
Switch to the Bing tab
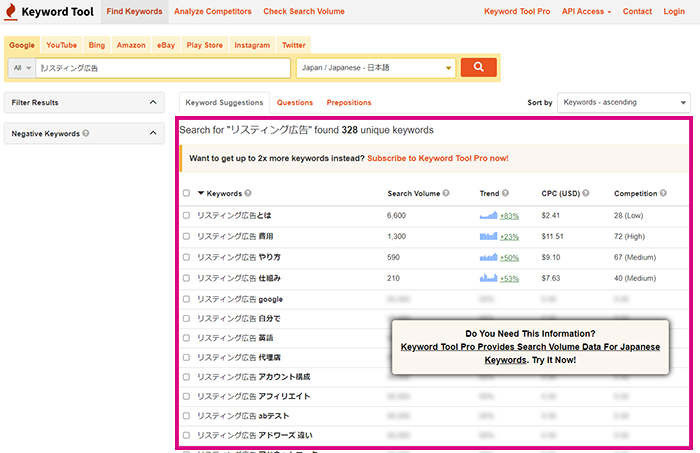[x=96, y=45]
